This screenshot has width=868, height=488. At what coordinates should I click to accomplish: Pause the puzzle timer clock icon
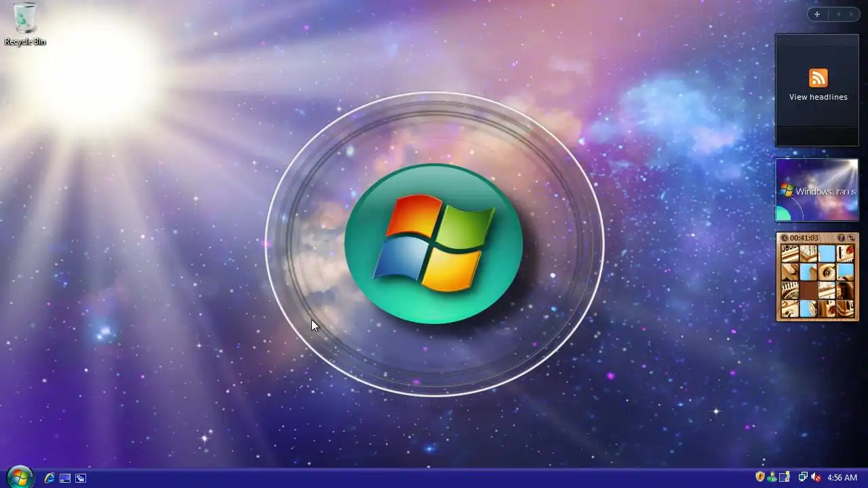(x=785, y=238)
